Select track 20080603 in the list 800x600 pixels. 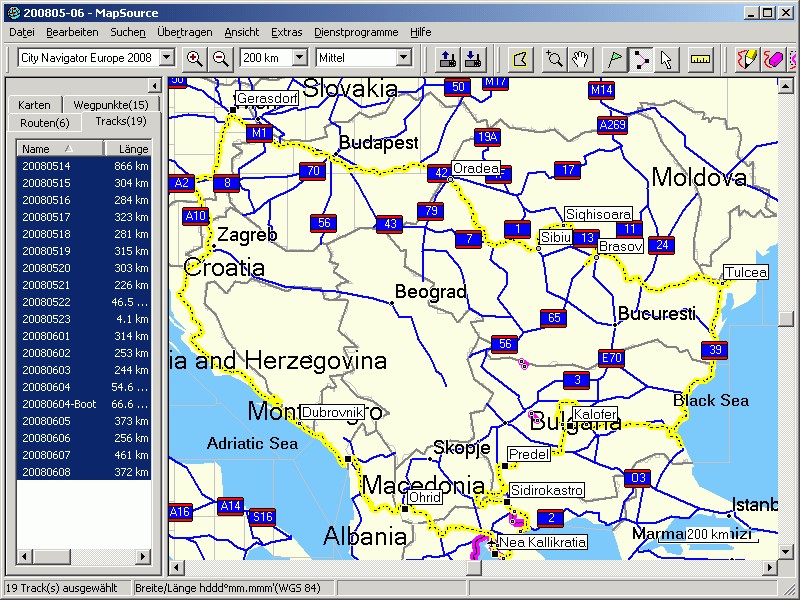click(84, 370)
